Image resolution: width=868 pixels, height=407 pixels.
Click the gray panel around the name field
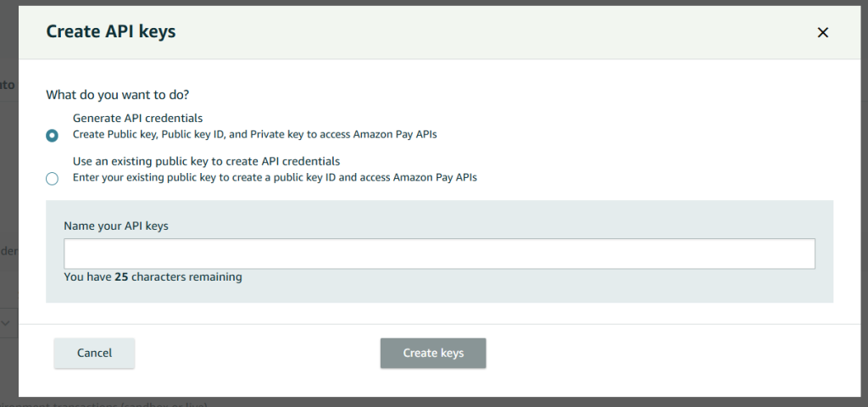[509, 288]
